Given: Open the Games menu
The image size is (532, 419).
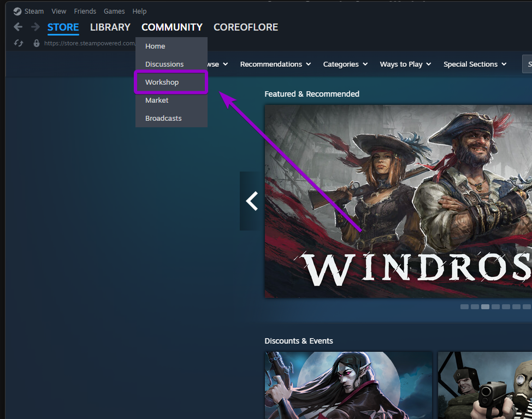Looking at the screenshot, I should pos(114,11).
